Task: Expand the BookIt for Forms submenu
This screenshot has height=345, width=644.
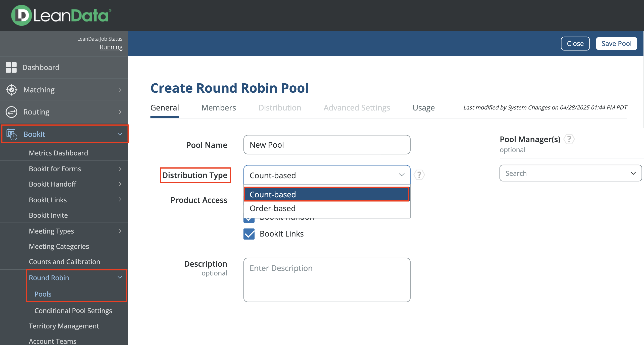Action: pos(120,169)
